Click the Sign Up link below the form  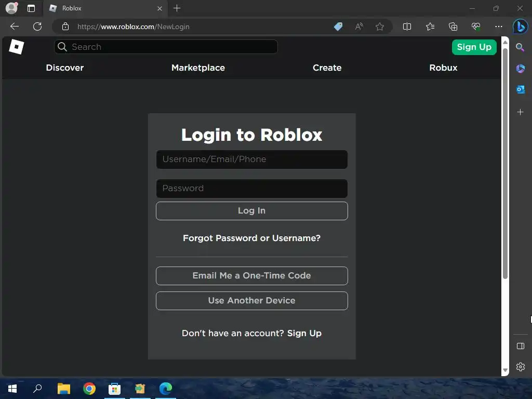304,333
